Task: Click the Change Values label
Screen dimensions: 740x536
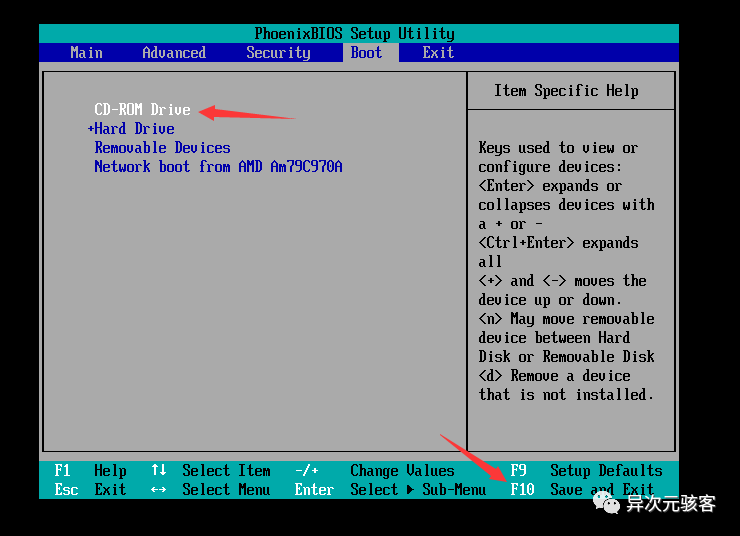Action: tap(402, 470)
